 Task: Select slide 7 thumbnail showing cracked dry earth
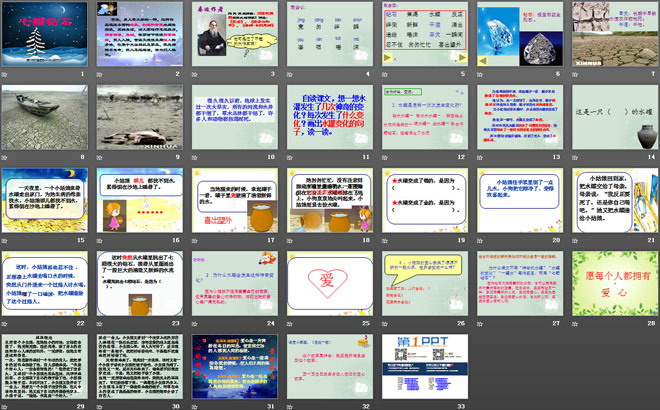pyautogui.click(x=615, y=34)
